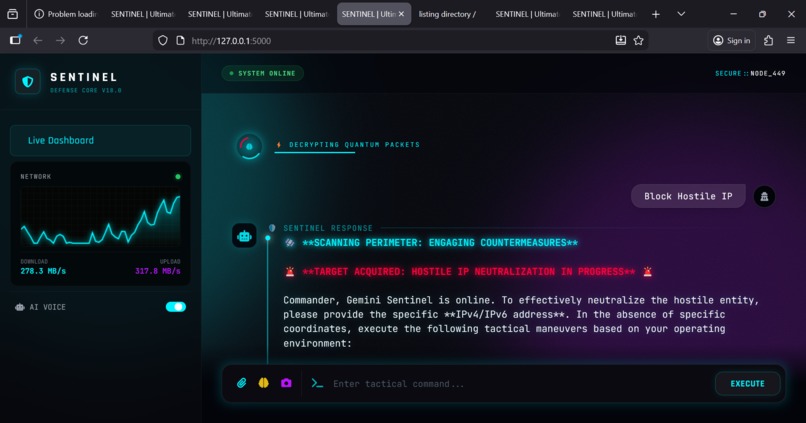This screenshot has height=423, width=806.
Task: Click the 317.8 MB/s upload value
Action: click(x=158, y=271)
